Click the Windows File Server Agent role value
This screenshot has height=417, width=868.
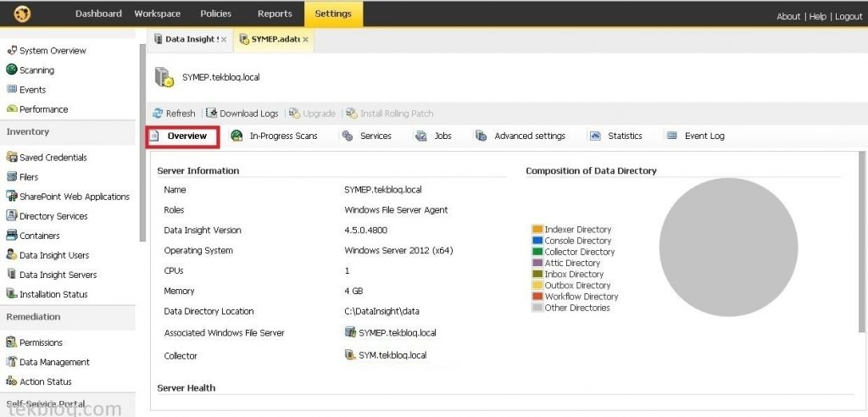(x=397, y=210)
